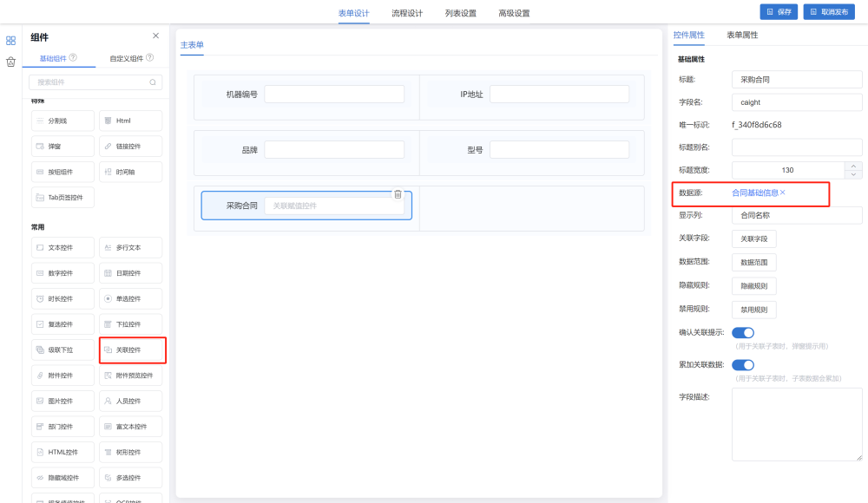Click the search magnifier in component search box

(x=153, y=82)
